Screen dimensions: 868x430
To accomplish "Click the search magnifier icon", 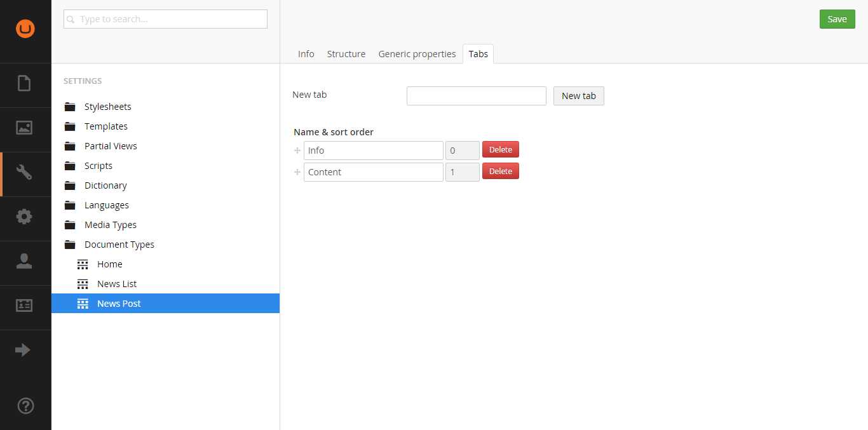I will coord(71,20).
